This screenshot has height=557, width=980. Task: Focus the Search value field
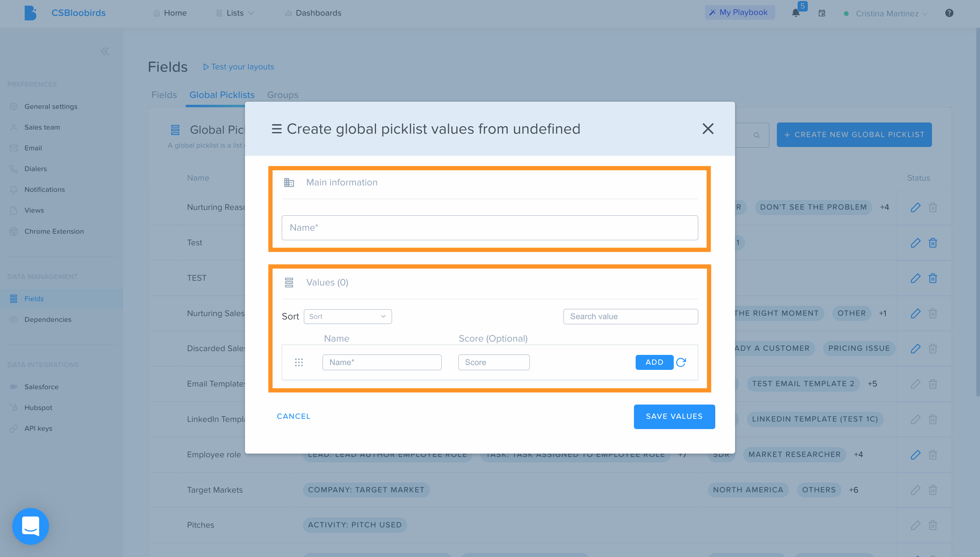631,316
